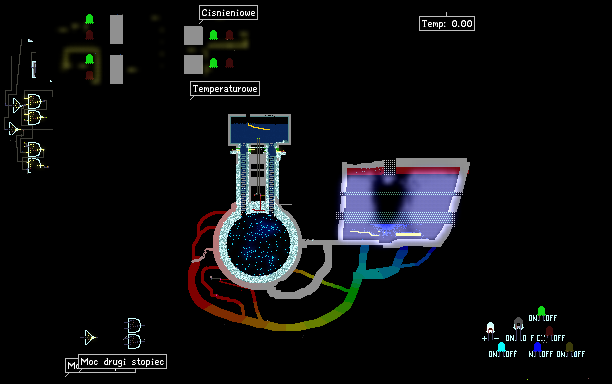
Task: Toggle the cyan LED ON contact
Action: point(492,354)
